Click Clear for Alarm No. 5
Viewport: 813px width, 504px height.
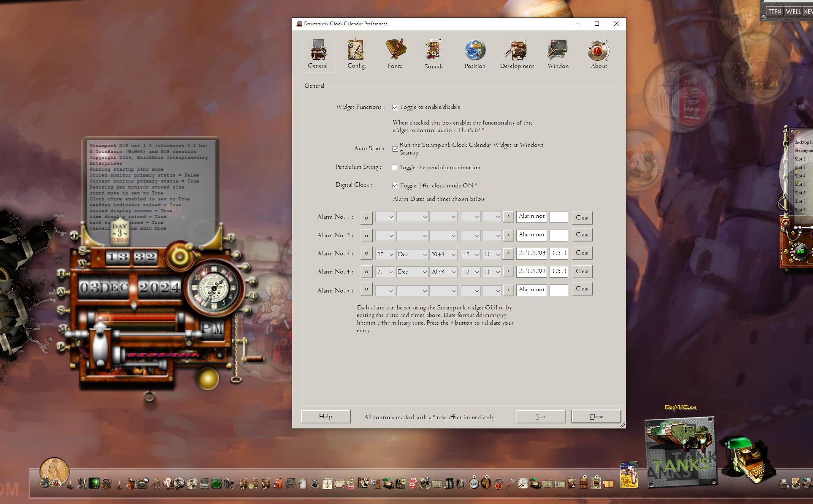583,289
